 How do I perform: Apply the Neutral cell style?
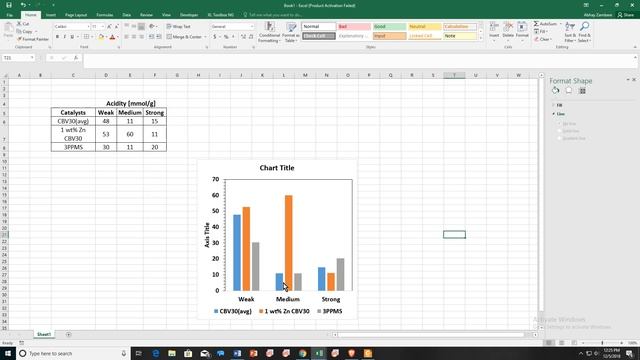[424, 27]
